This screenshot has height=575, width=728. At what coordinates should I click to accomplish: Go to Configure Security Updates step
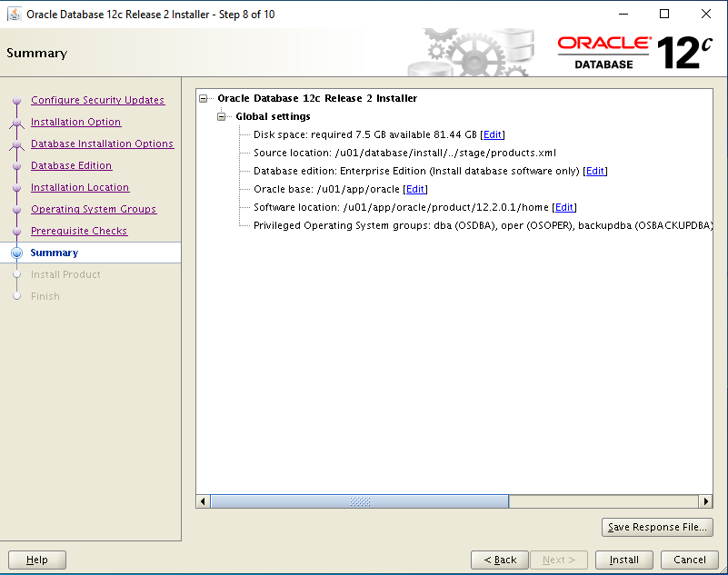tap(97, 100)
